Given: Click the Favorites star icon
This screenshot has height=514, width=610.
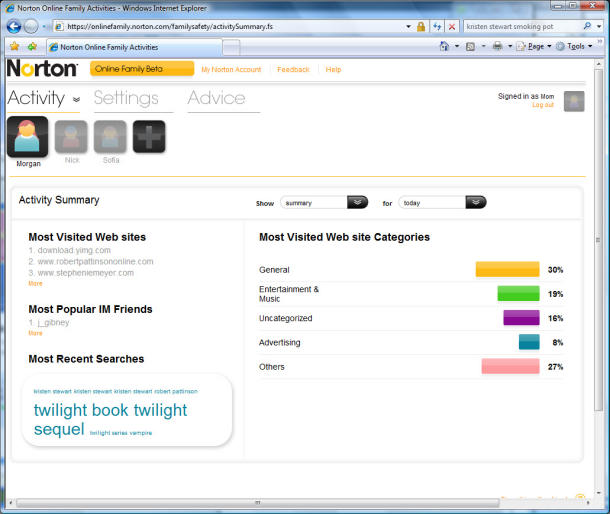Looking at the screenshot, I should click(x=14, y=46).
